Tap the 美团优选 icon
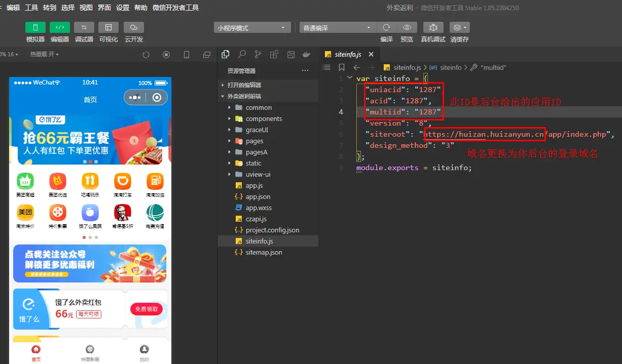 coord(58,181)
